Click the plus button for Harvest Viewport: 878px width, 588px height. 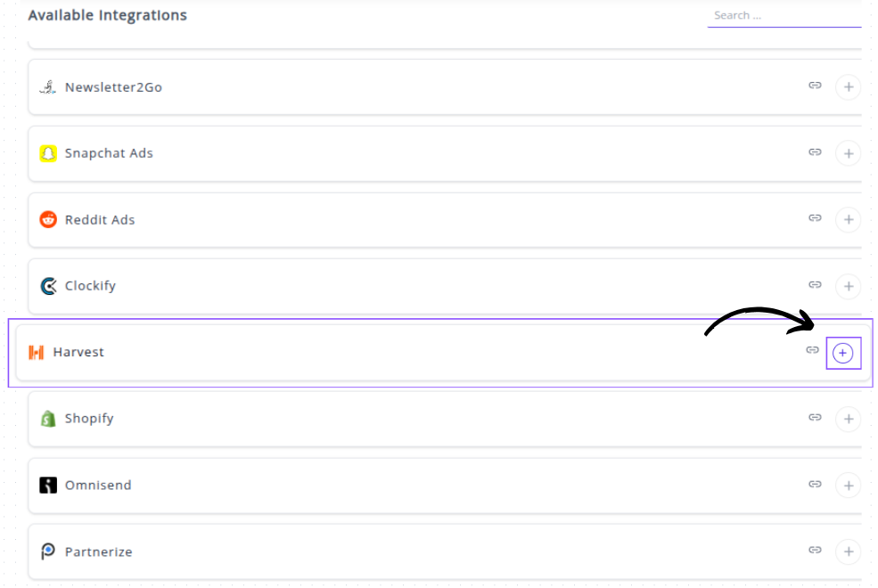(842, 354)
